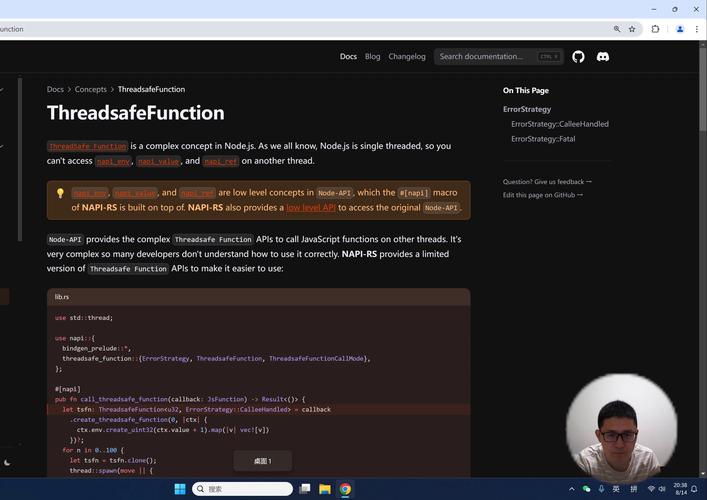Show hidden system tray icons

point(571,489)
